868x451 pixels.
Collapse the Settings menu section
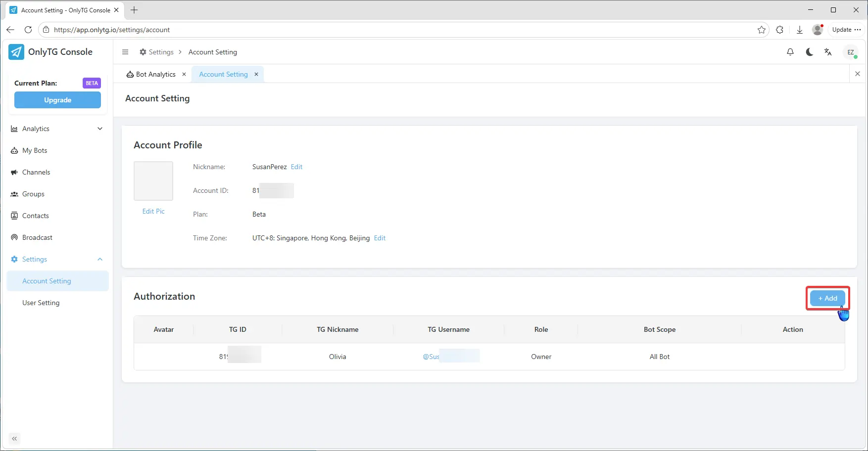(100, 259)
